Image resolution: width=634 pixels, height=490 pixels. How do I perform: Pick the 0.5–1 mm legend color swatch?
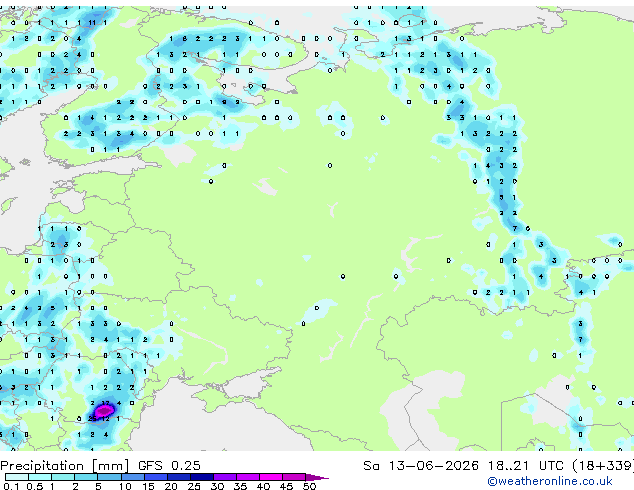[x=40, y=477]
